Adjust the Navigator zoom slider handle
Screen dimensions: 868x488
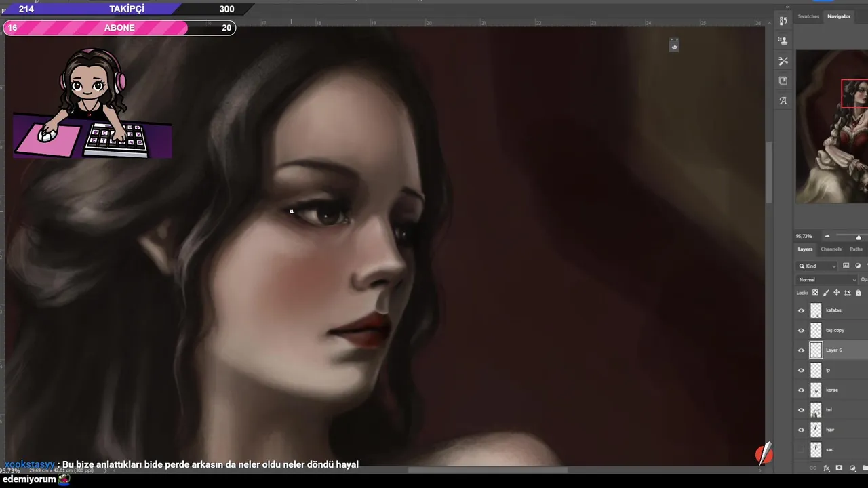point(859,237)
